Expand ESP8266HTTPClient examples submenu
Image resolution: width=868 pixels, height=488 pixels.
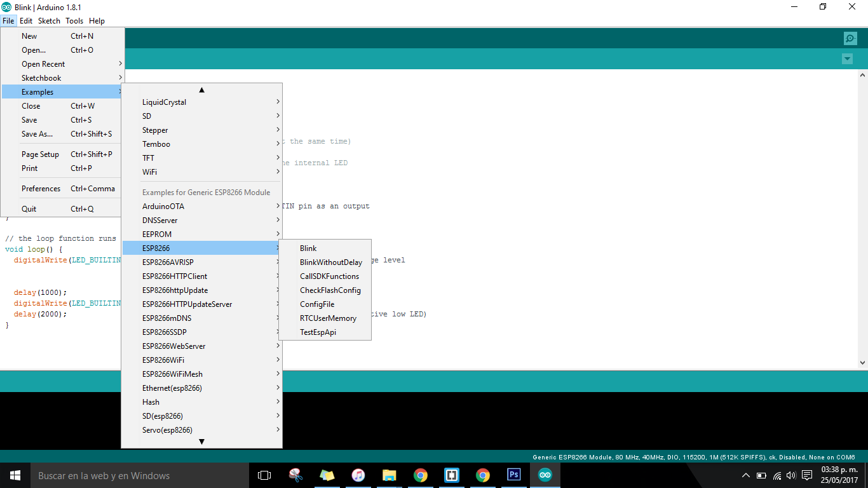point(201,276)
